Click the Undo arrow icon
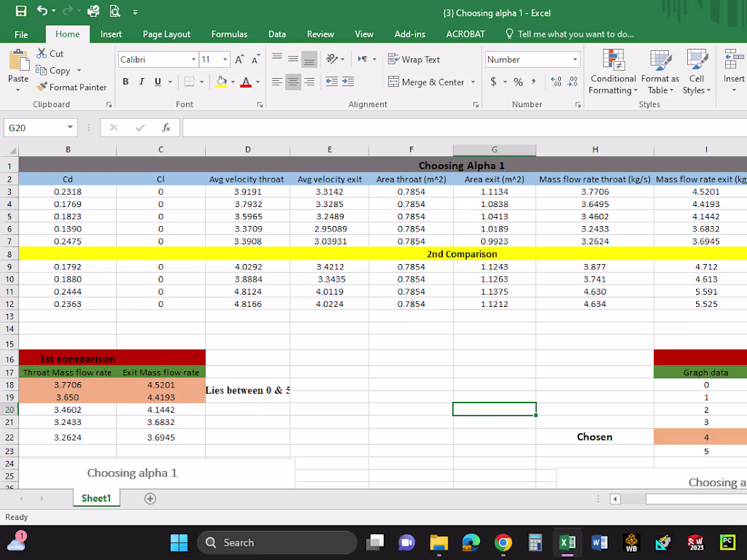Screen dimensions: 747x560 click(42, 12)
